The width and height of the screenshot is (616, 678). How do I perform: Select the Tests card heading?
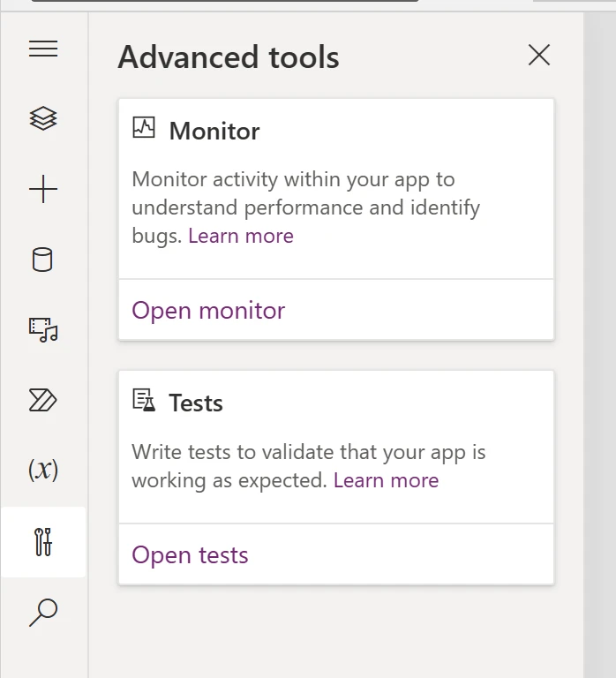196,403
